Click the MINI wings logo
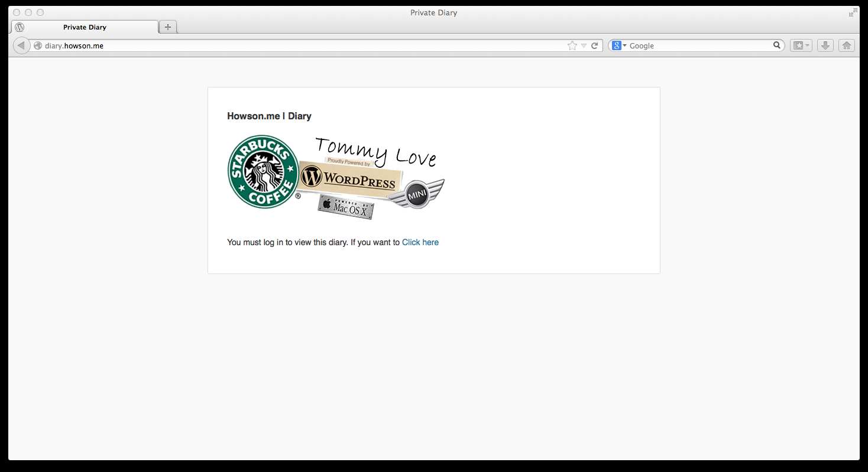The image size is (868, 472). click(417, 193)
